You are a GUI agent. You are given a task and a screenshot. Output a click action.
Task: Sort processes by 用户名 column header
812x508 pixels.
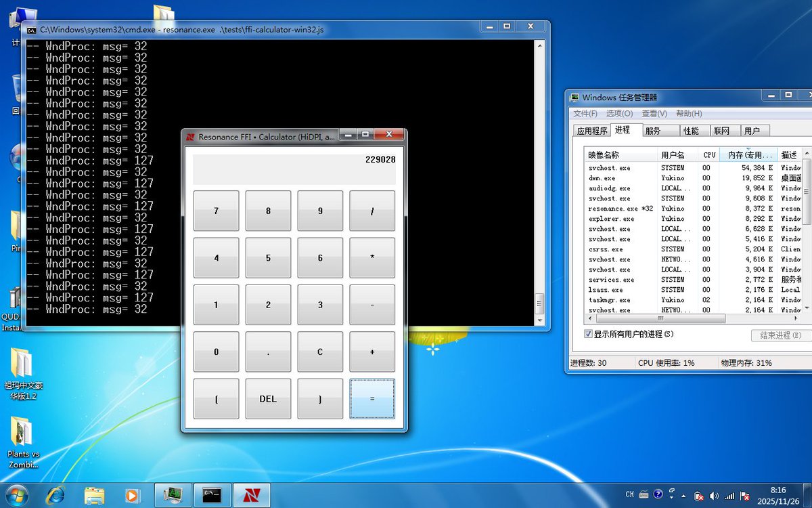[677, 155]
